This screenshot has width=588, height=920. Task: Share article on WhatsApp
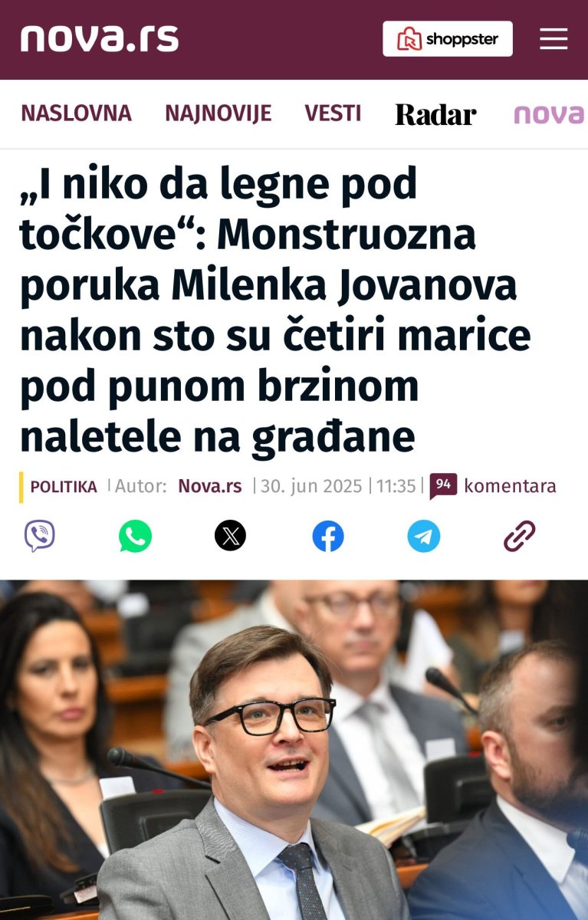[x=135, y=535]
